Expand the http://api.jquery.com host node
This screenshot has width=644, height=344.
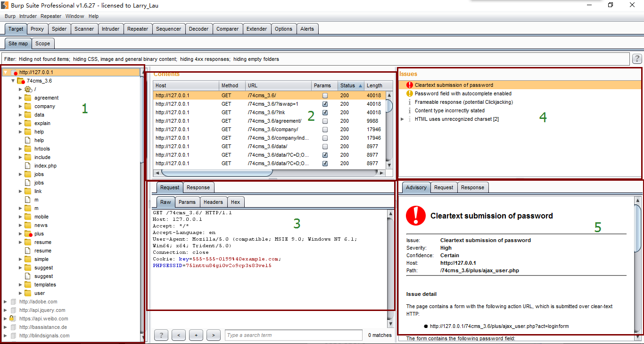point(5,310)
